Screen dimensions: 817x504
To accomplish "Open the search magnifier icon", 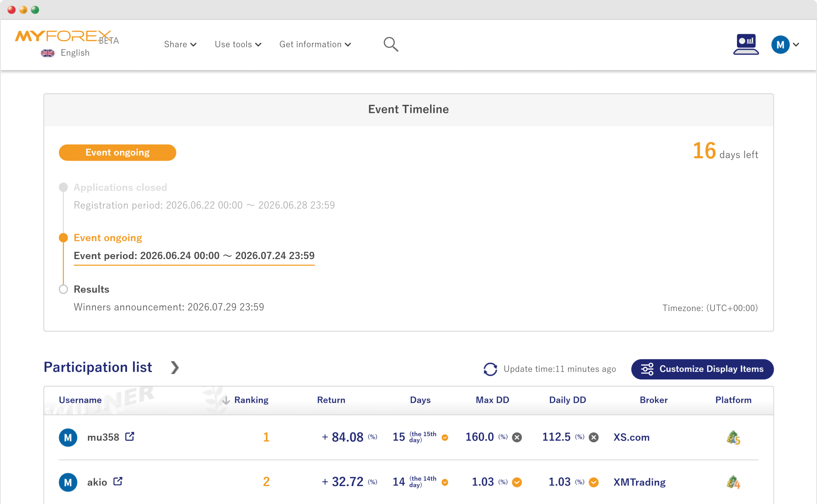I will tap(391, 44).
